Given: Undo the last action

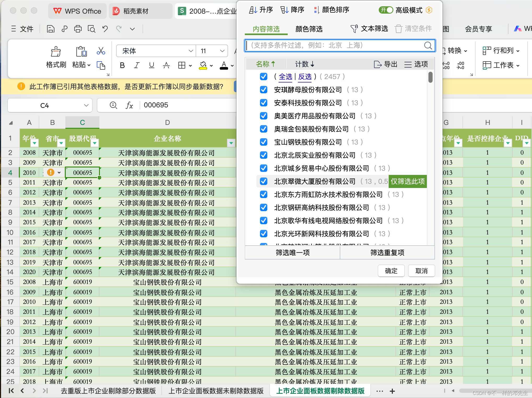Looking at the screenshot, I should tap(105, 29).
